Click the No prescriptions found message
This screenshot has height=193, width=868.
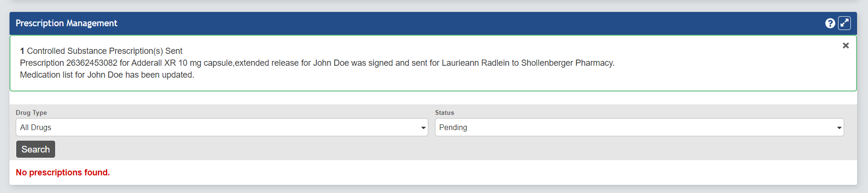pos(63,173)
